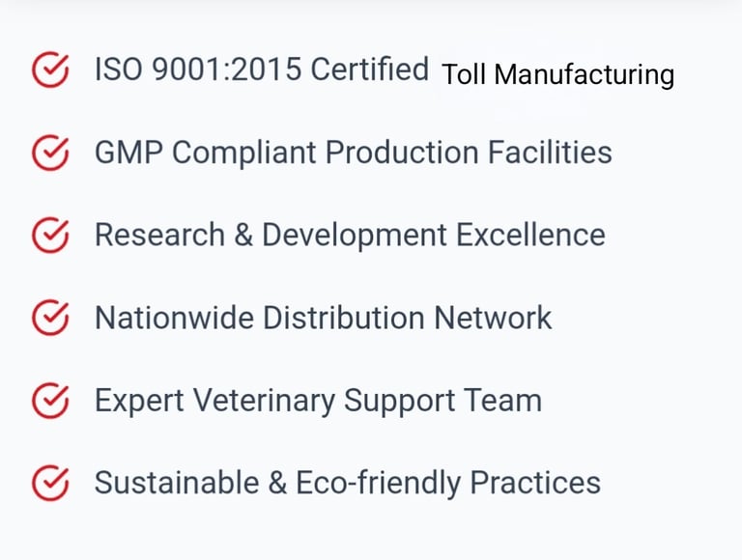Click checkmark icon beside Research & Development Excellence
Screen dimensions: 742x560
point(50,235)
